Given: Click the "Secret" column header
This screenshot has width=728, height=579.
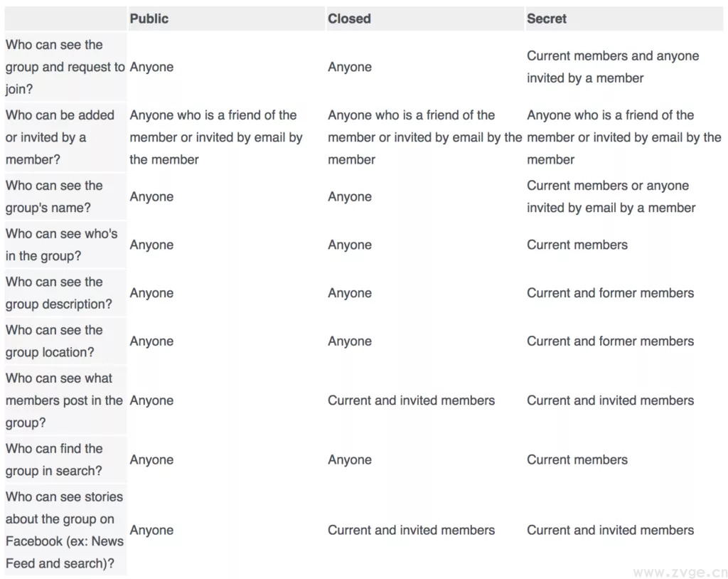Looking at the screenshot, I should 547,19.
